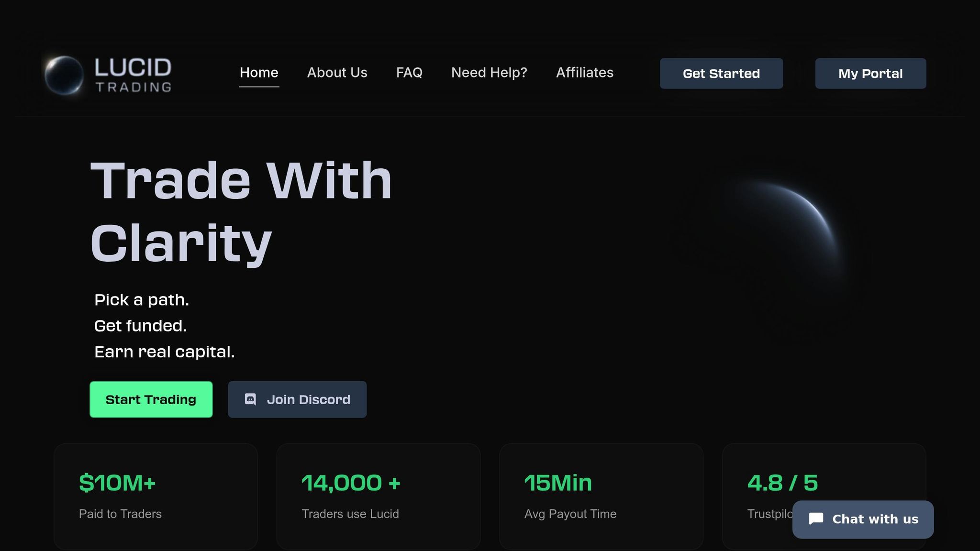Screen dimensions: 980x551
Task: Click the LUCID TRADING wordmark text
Action: 132,73
